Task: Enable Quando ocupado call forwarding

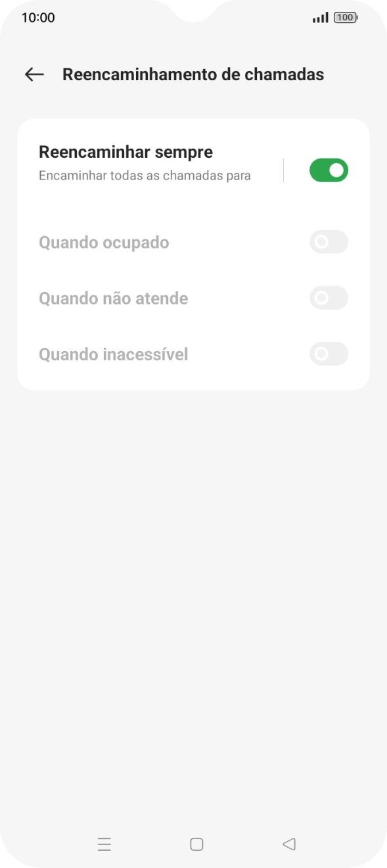Action: coord(329,242)
